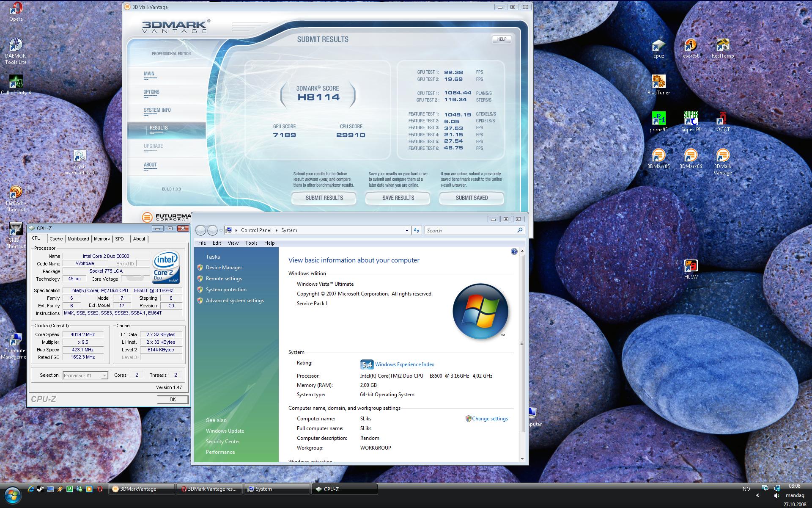This screenshot has width=812, height=508.
Task: Open Advanced system settings
Action: (235, 301)
